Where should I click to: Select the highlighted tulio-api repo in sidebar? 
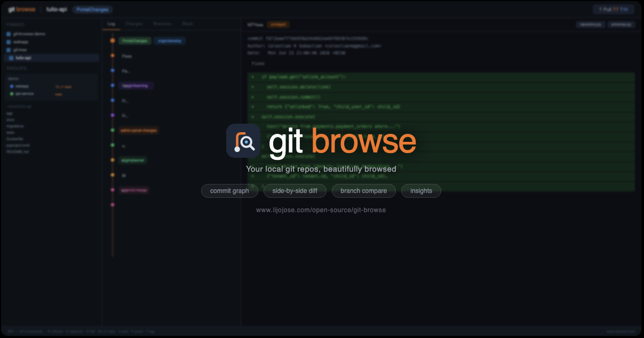(x=52, y=58)
